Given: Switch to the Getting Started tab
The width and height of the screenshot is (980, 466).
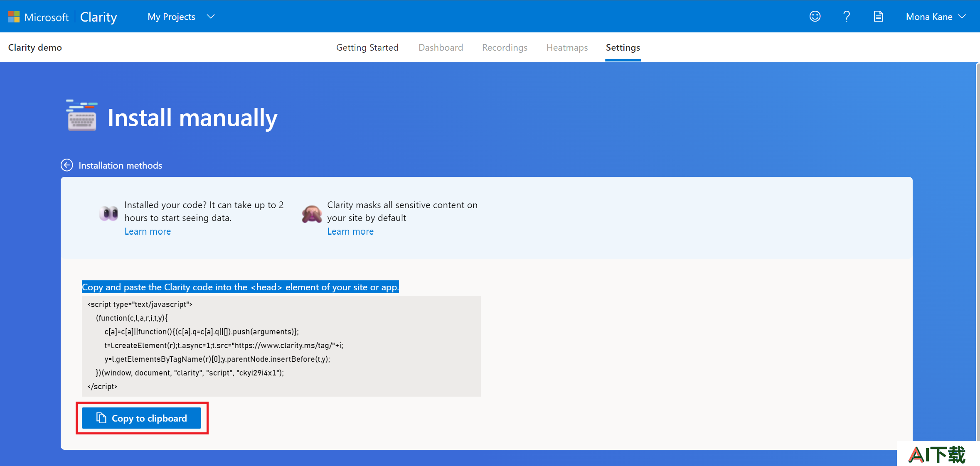Looking at the screenshot, I should 367,47.
